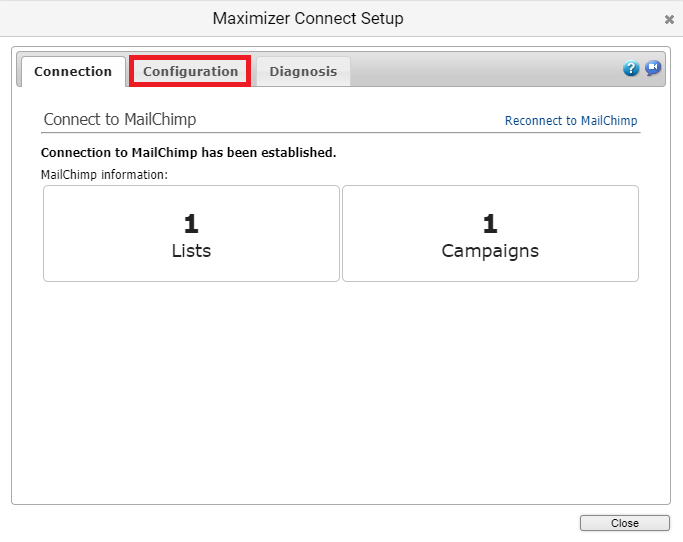This screenshot has height=542, width=683.
Task: Open the Configuration tab
Action: tap(190, 71)
